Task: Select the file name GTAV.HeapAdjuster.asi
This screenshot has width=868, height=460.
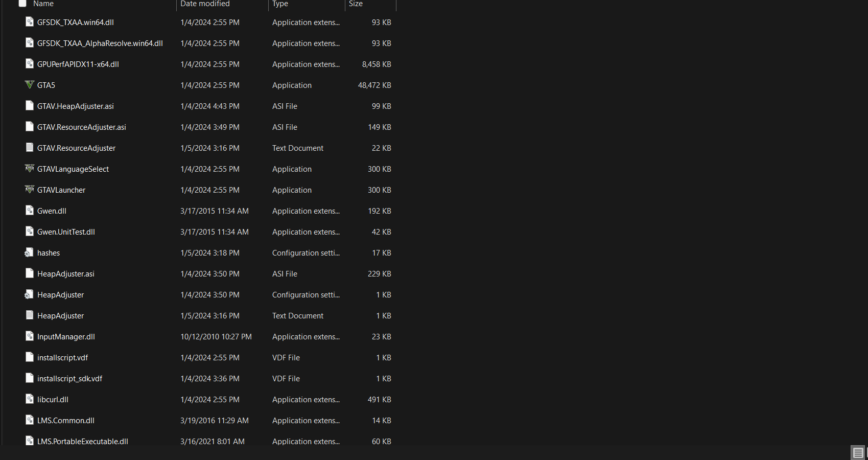Action: [76, 106]
